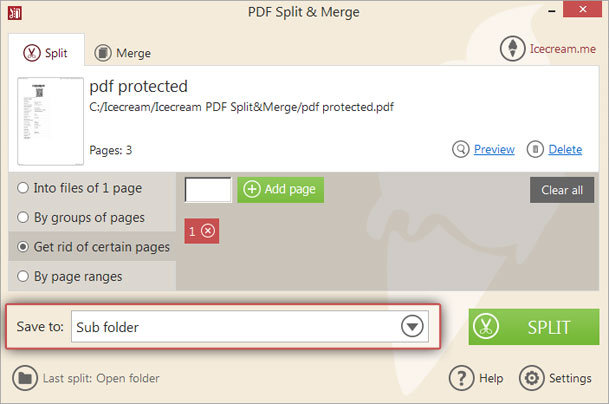The image size is (609, 404).
Task: Remove page 1 using its X icon
Action: coord(208,231)
